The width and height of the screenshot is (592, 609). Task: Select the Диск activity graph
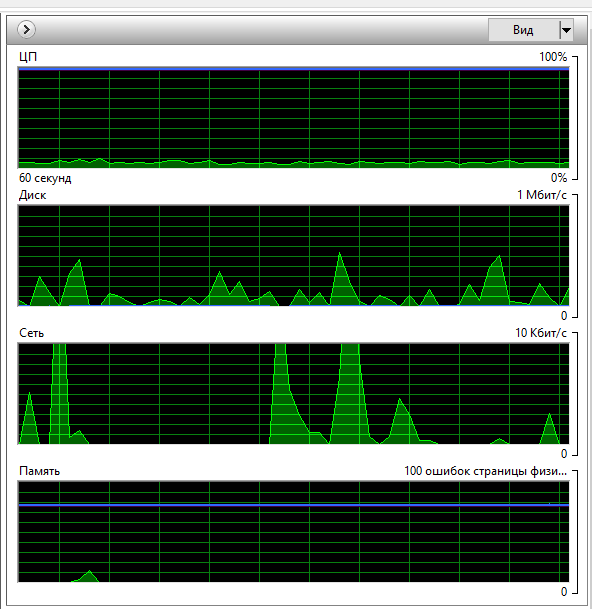coord(294,256)
